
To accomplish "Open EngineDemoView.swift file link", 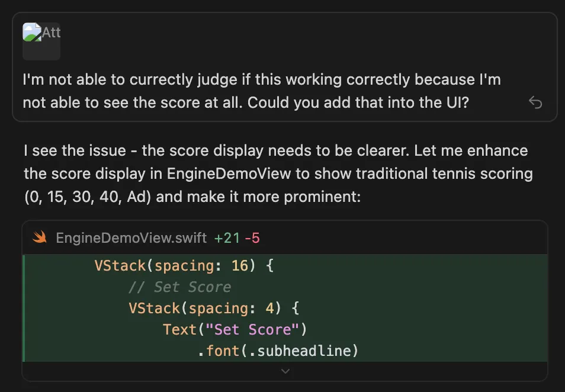I will click(131, 238).
